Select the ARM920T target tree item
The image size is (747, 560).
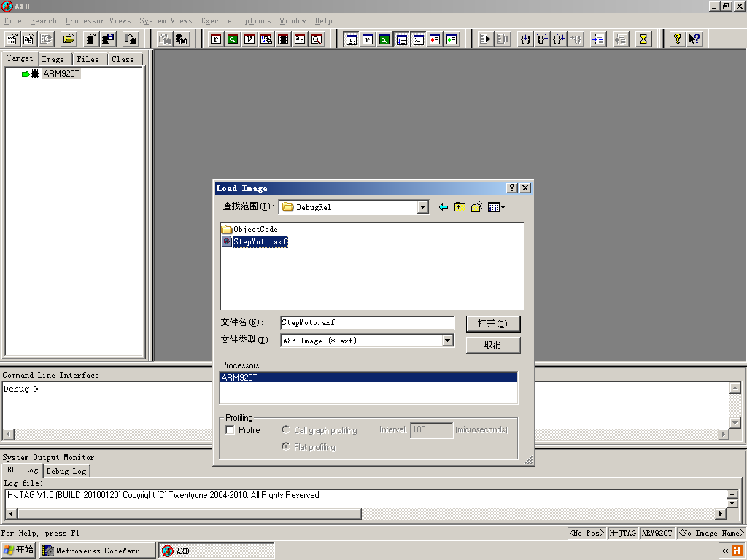point(61,74)
